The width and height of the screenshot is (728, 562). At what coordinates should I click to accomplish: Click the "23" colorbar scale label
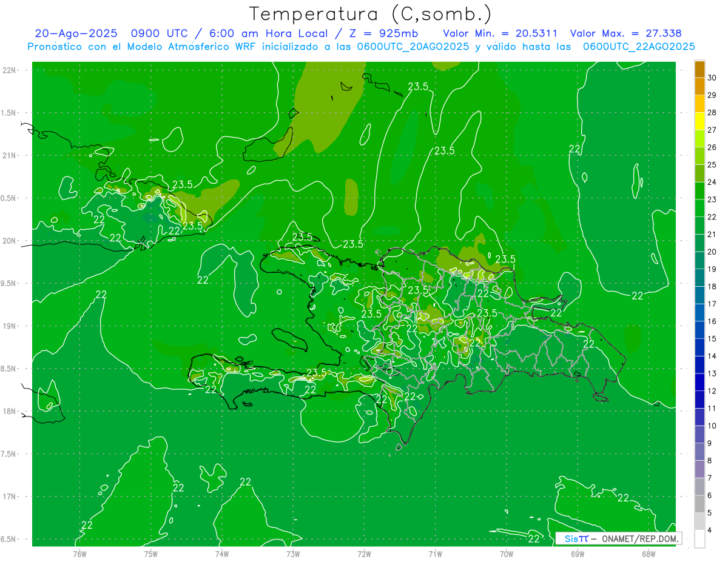(712, 199)
